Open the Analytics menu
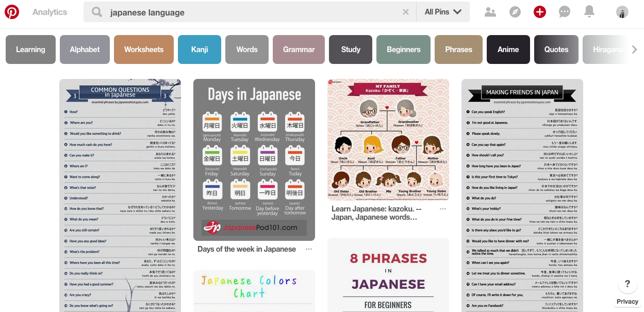The width and height of the screenshot is (644, 312). (x=49, y=12)
